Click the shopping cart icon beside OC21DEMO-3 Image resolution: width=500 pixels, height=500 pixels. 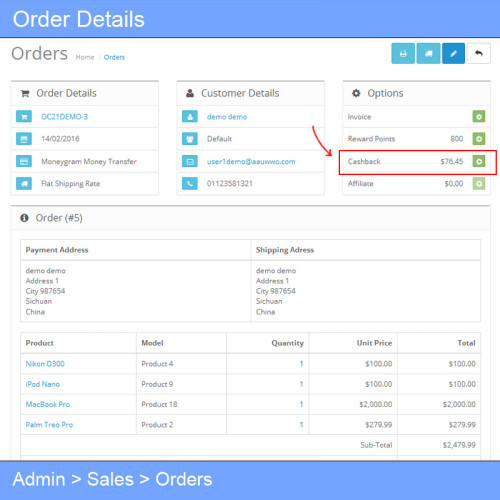pyautogui.click(x=24, y=117)
